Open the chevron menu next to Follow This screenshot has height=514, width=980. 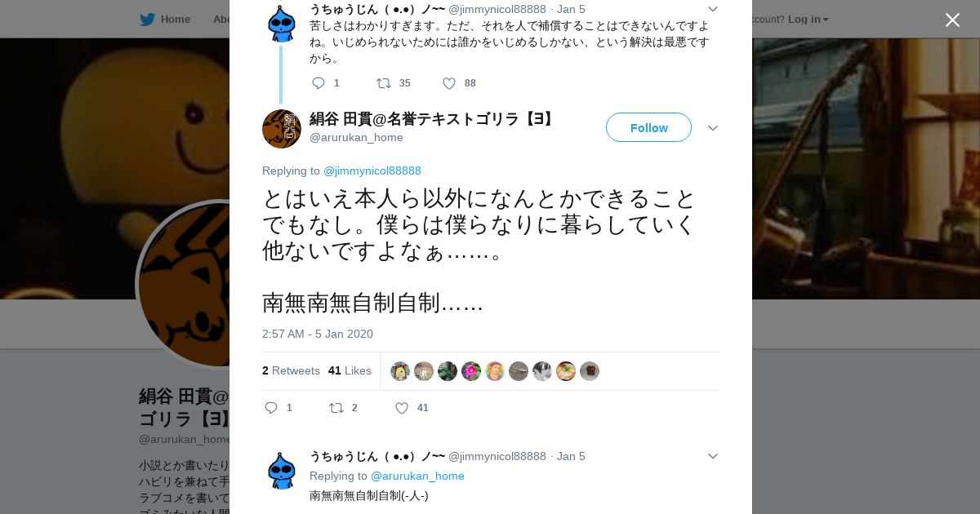point(712,128)
